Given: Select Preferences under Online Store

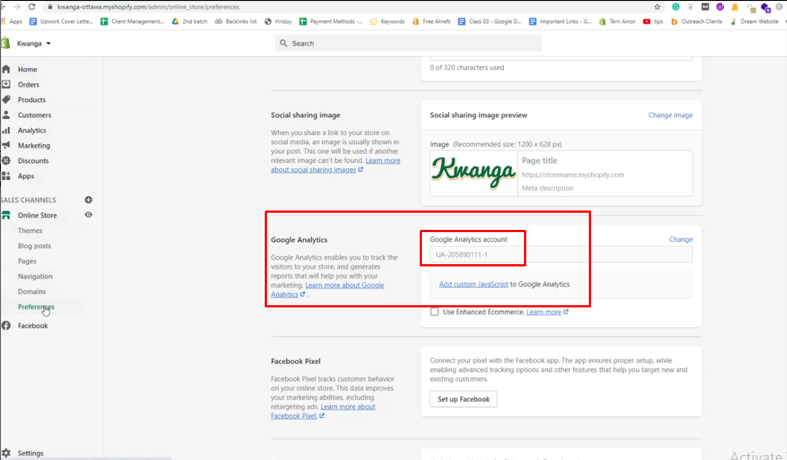Looking at the screenshot, I should coord(36,307).
